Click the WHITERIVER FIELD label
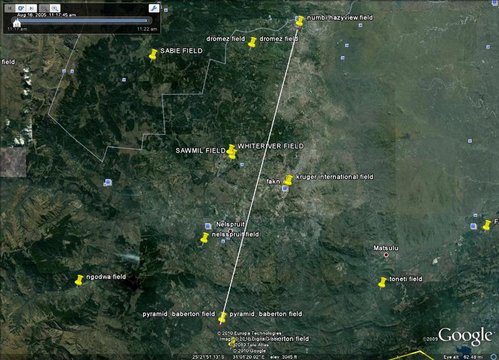The image size is (499, 360). pyautogui.click(x=270, y=146)
